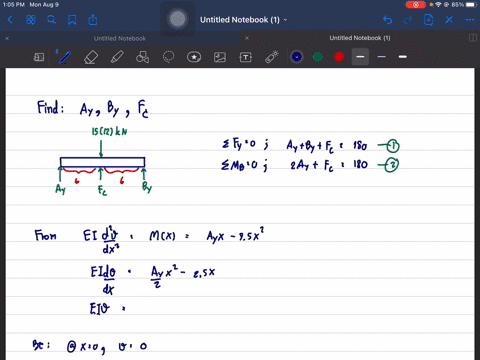Click the 'Ayx - 7.5x²' expression
The width and height of the screenshot is (480, 360).
click(235, 235)
